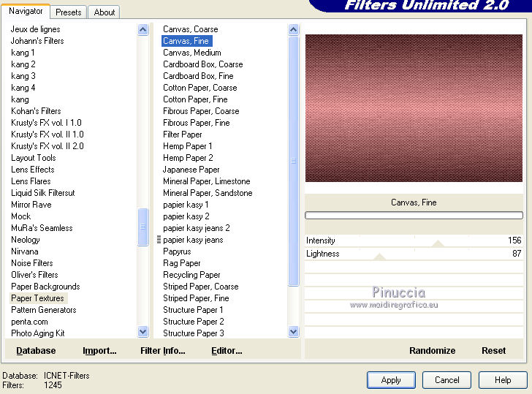The height and width of the screenshot is (394, 532).
Task: Choose Mirror Rave category
Action: [x=31, y=205]
